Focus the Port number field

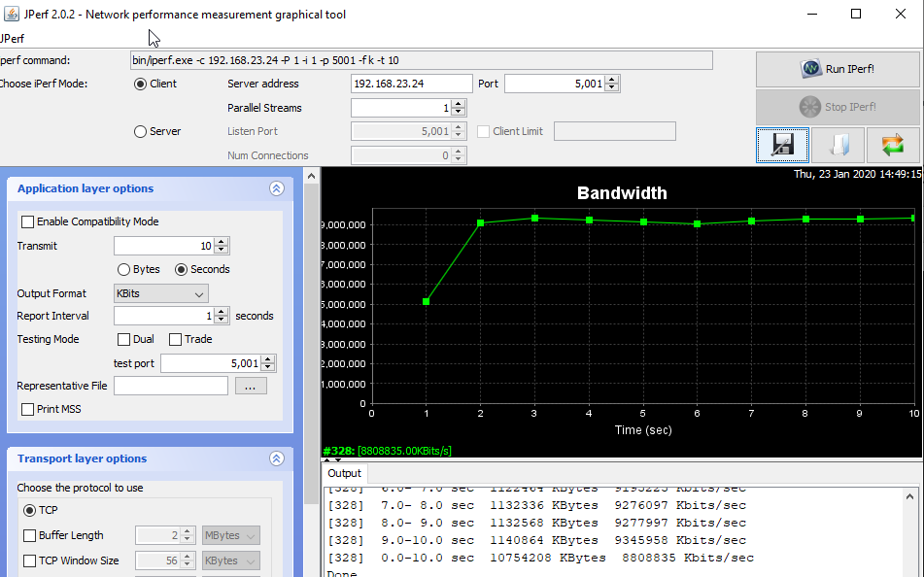click(555, 84)
